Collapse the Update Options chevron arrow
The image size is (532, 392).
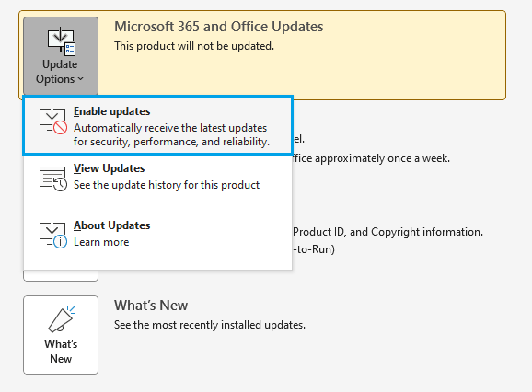[80, 79]
